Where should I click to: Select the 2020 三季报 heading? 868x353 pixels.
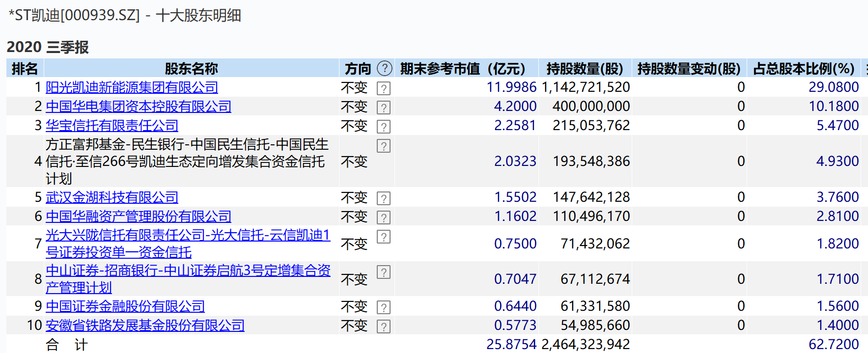tap(48, 47)
